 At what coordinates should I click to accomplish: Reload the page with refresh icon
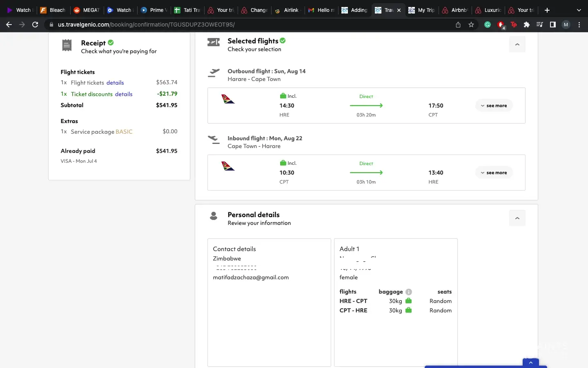point(35,25)
